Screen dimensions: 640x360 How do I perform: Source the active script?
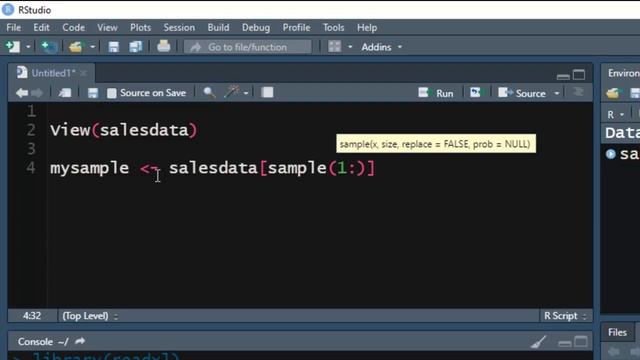(x=522, y=93)
